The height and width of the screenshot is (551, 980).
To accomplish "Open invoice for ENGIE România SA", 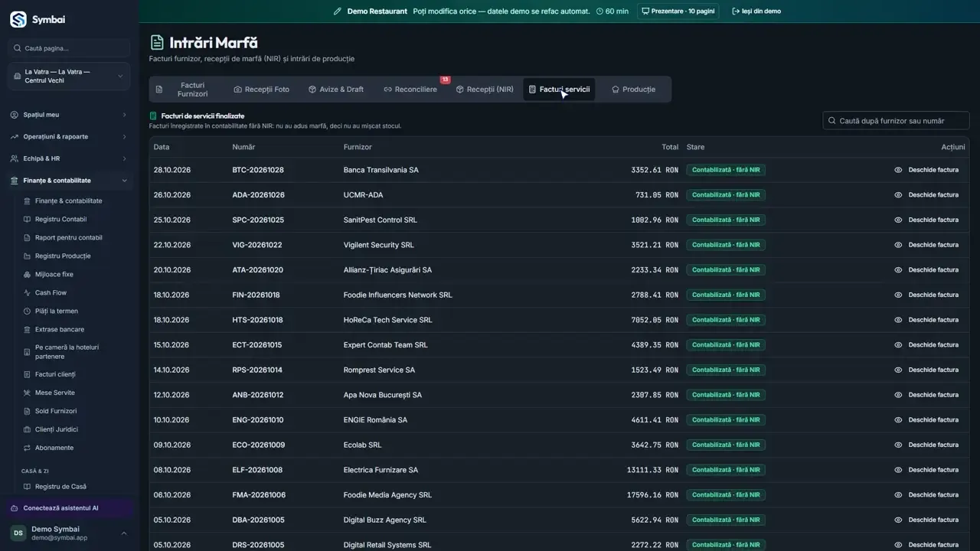I will point(926,420).
